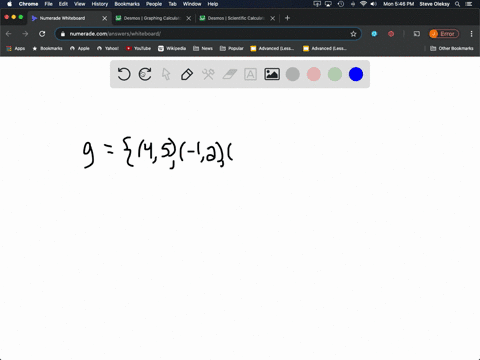Choose the eraser tool
480x360 pixels.
click(229, 74)
